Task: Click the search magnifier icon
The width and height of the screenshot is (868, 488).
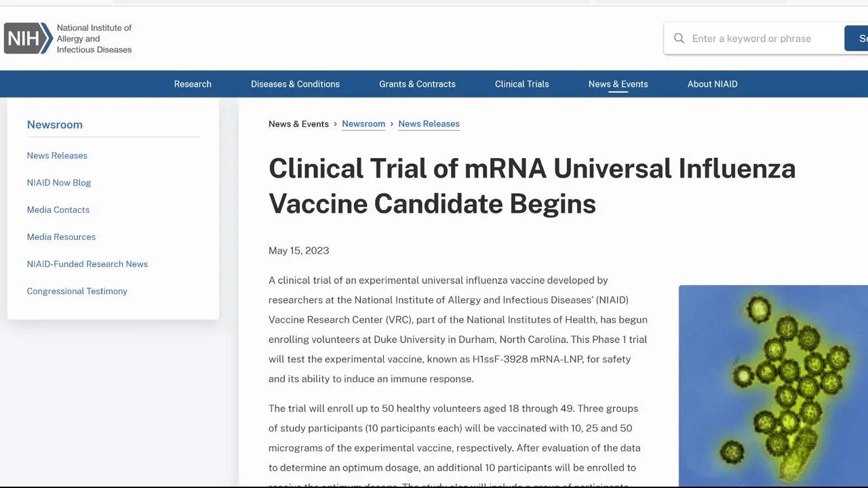Action: pos(679,39)
